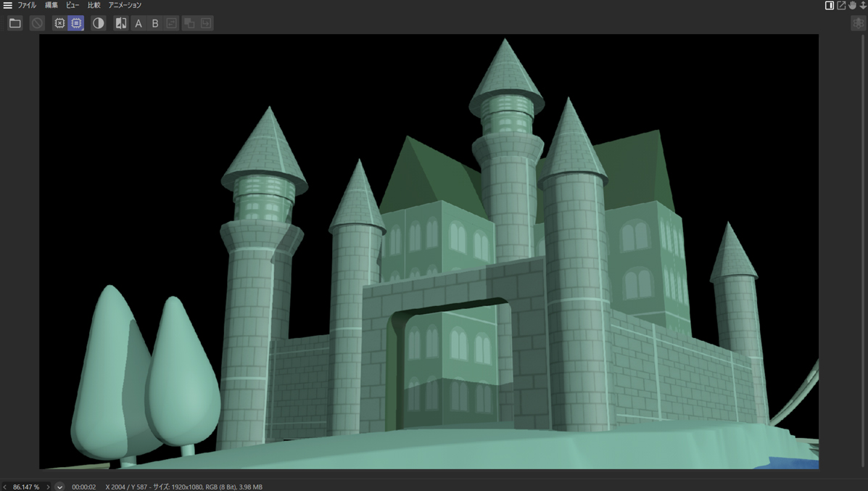Set image as B

154,23
